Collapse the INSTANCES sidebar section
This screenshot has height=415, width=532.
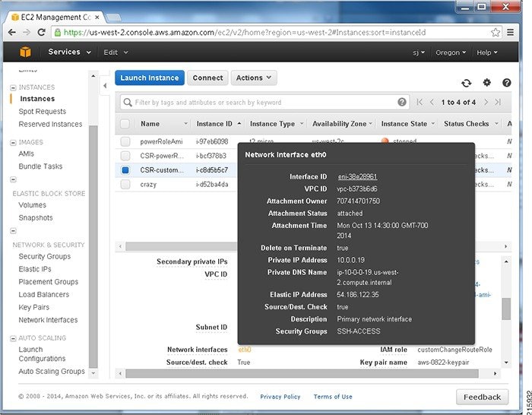pyautogui.click(x=13, y=87)
